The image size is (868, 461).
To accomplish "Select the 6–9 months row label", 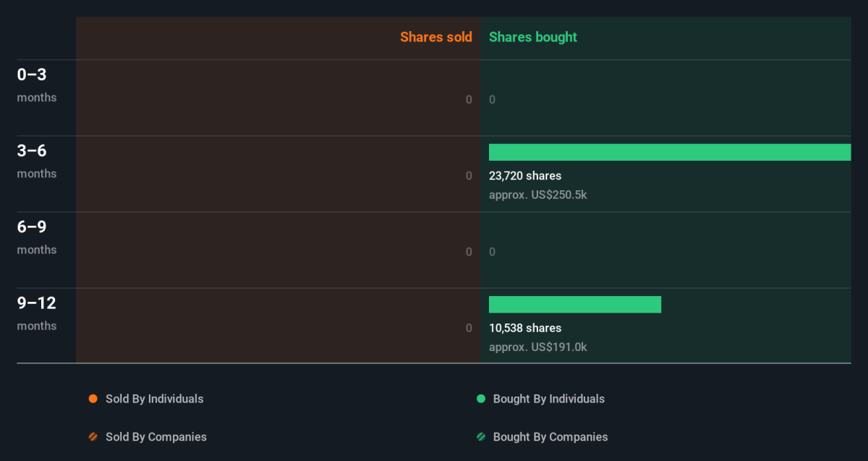I will (36, 237).
